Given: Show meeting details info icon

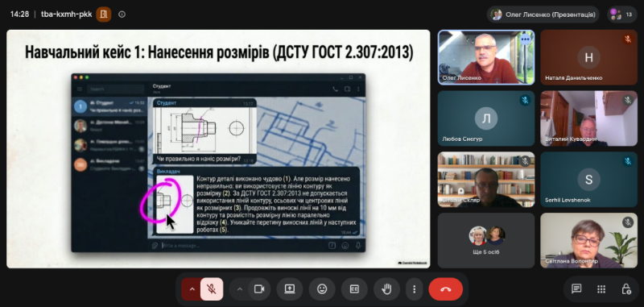Looking at the screenshot, I should click(122, 15).
